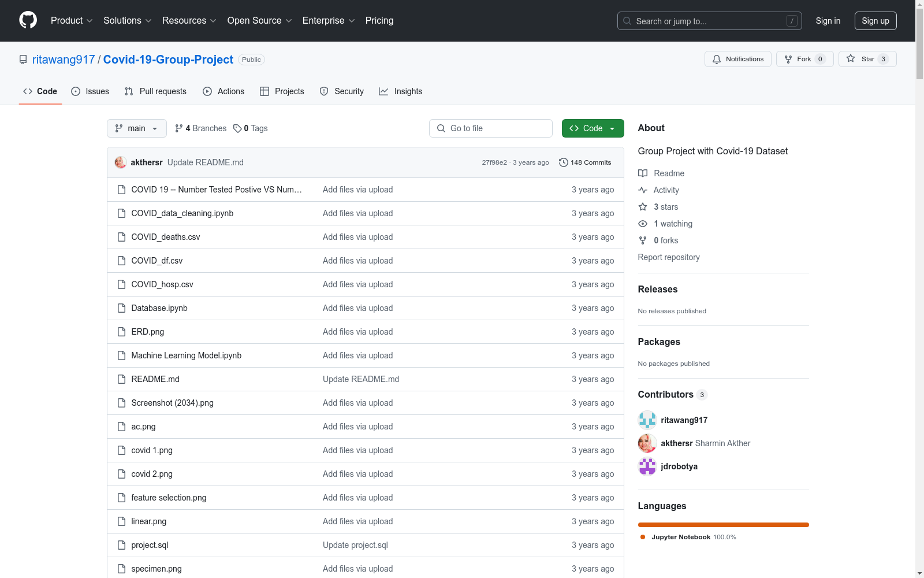Open the Resources dropdown
The height and width of the screenshot is (578, 924).
[x=189, y=21]
